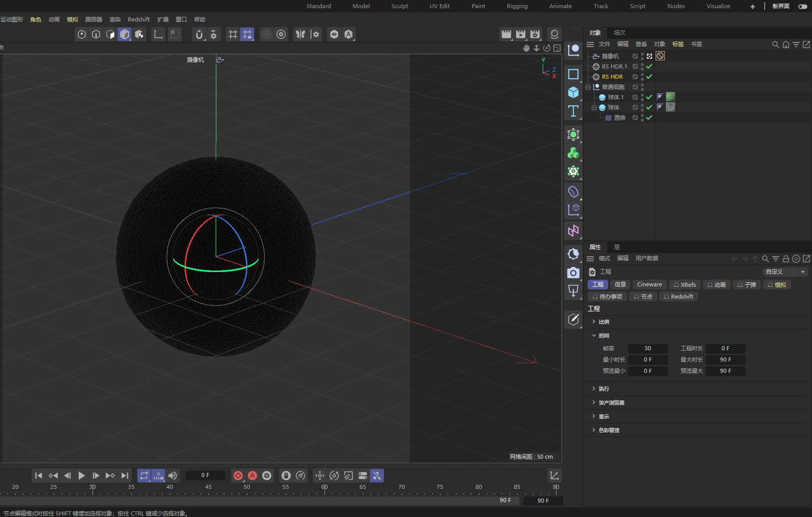Select the Text spline tool

pos(573,111)
